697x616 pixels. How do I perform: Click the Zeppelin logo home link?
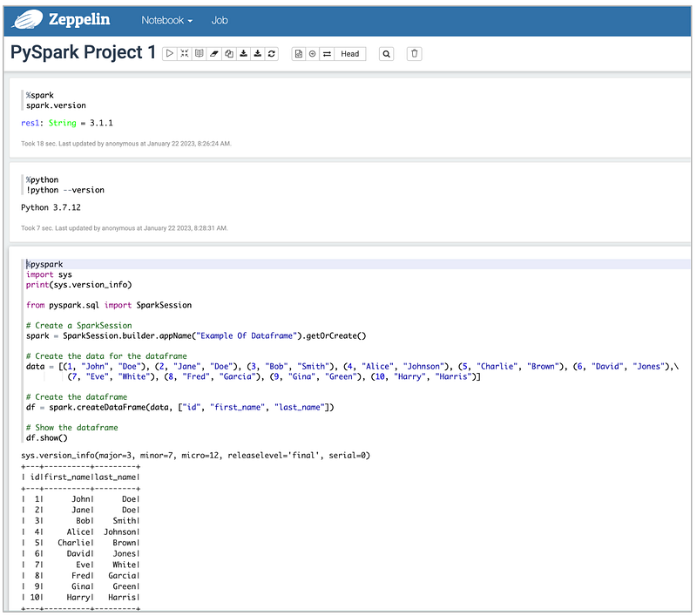62,19
